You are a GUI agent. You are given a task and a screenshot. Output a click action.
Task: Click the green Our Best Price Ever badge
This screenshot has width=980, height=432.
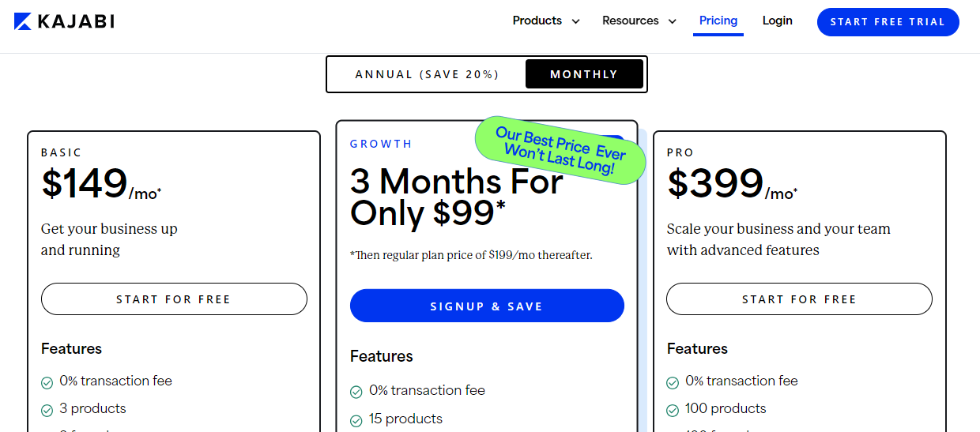click(x=560, y=150)
